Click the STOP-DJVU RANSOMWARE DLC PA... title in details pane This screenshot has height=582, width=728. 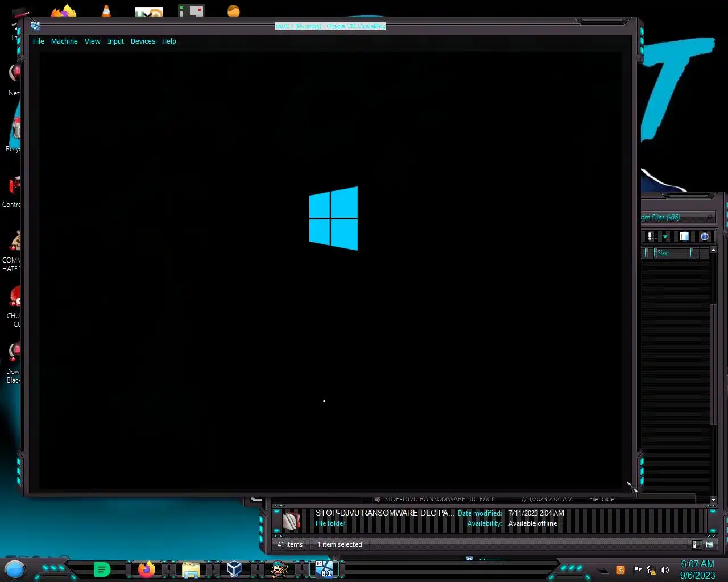coord(385,513)
